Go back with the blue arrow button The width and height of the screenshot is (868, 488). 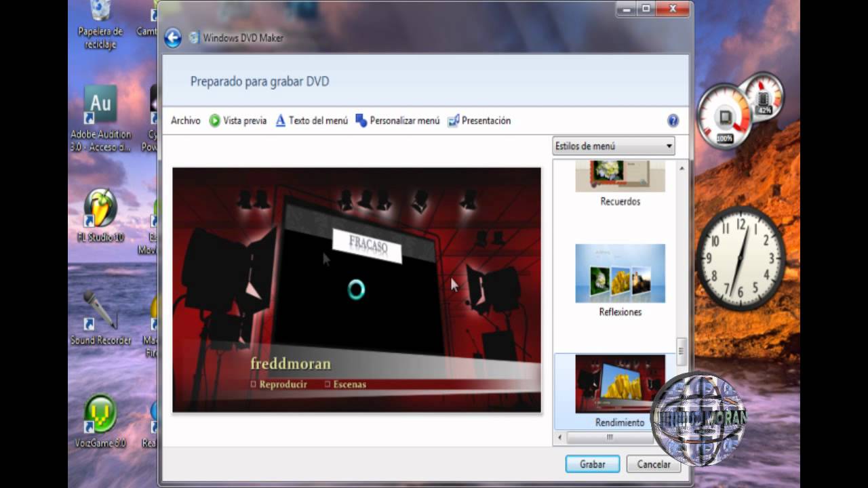click(173, 38)
